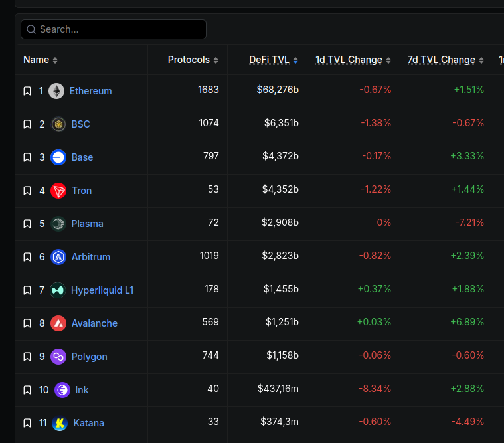Open the Hyperliquid L1 chain link

point(102,290)
